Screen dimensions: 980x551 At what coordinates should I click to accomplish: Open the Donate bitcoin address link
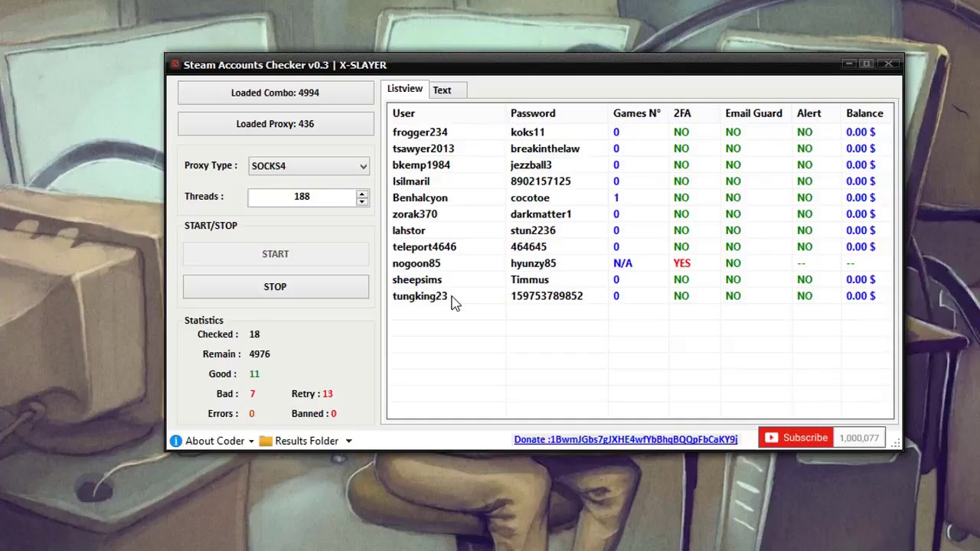pos(626,439)
